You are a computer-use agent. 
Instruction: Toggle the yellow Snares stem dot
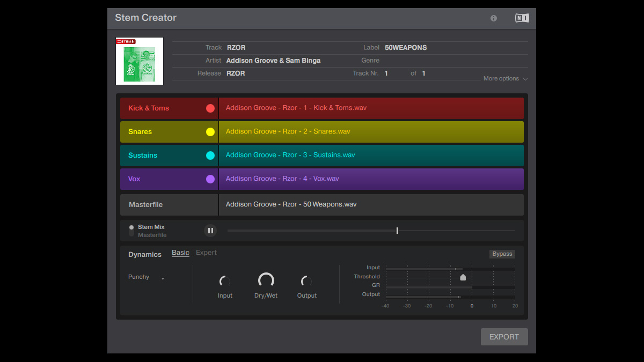point(210,131)
